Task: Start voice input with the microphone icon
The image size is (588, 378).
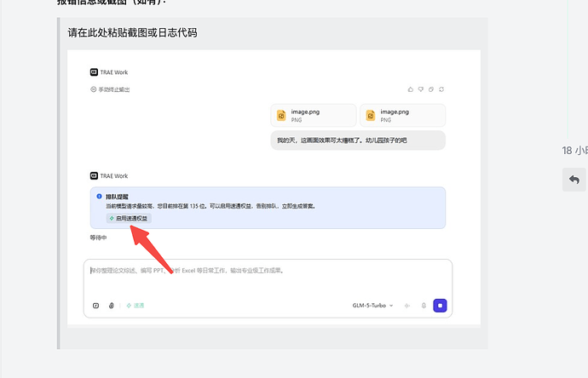Action: 424,306
